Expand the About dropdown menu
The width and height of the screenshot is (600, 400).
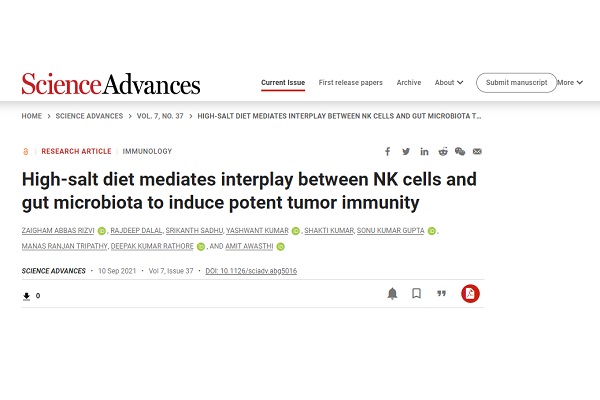pyautogui.click(x=448, y=83)
